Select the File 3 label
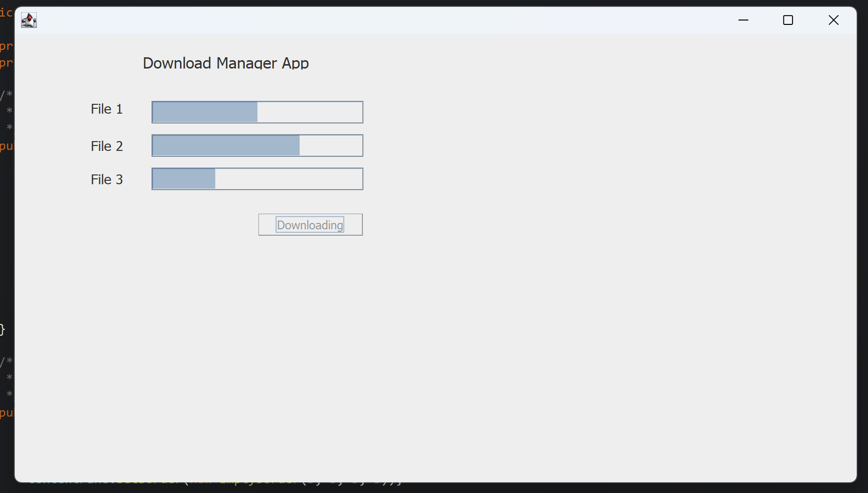Screen dimensions: 868x493 click(107, 180)
